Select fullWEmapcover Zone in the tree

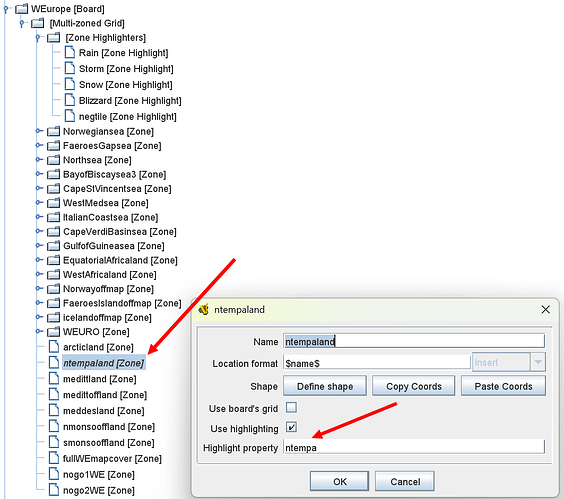pos(112,458)
